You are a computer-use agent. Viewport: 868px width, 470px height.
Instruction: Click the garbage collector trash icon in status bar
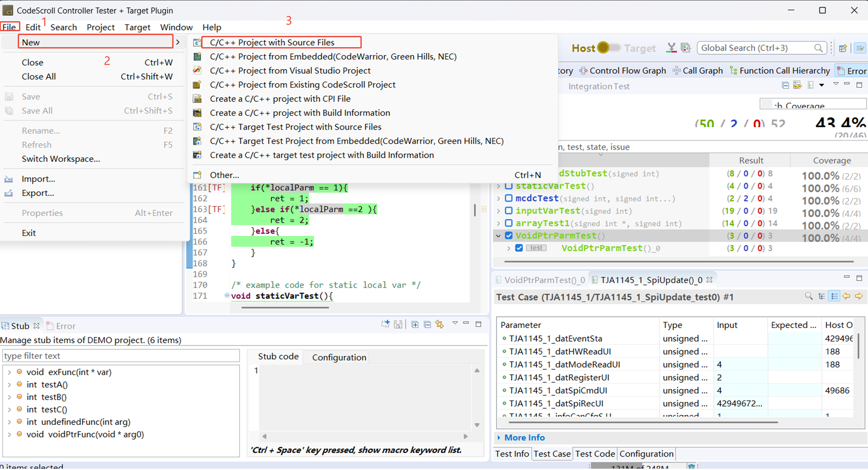tap(691, 466)
